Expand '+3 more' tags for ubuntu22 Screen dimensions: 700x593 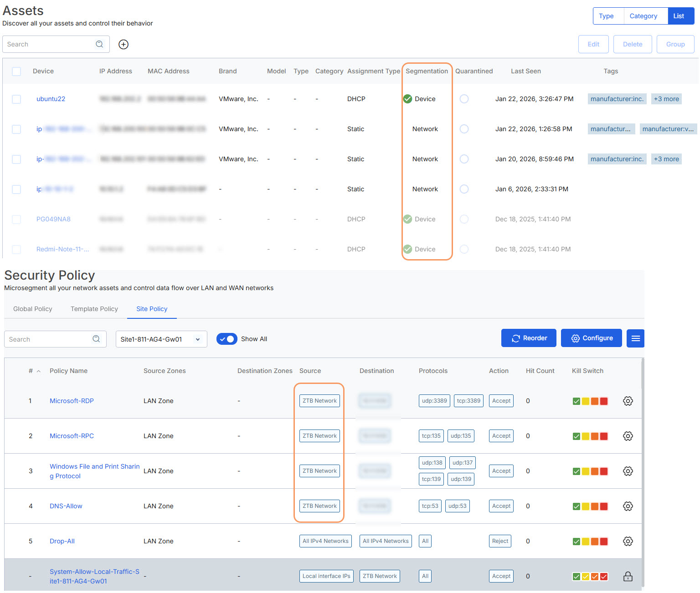tap(666, 99)
